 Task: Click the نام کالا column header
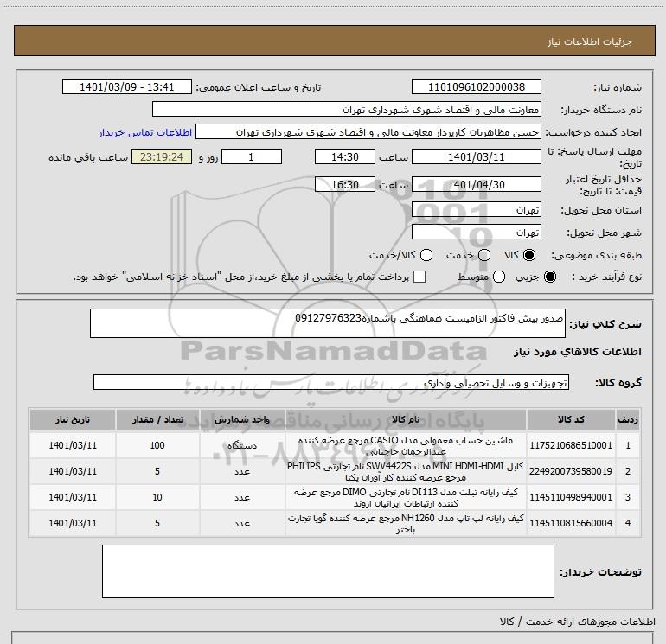pyautogui.click(x=406, y=419)
